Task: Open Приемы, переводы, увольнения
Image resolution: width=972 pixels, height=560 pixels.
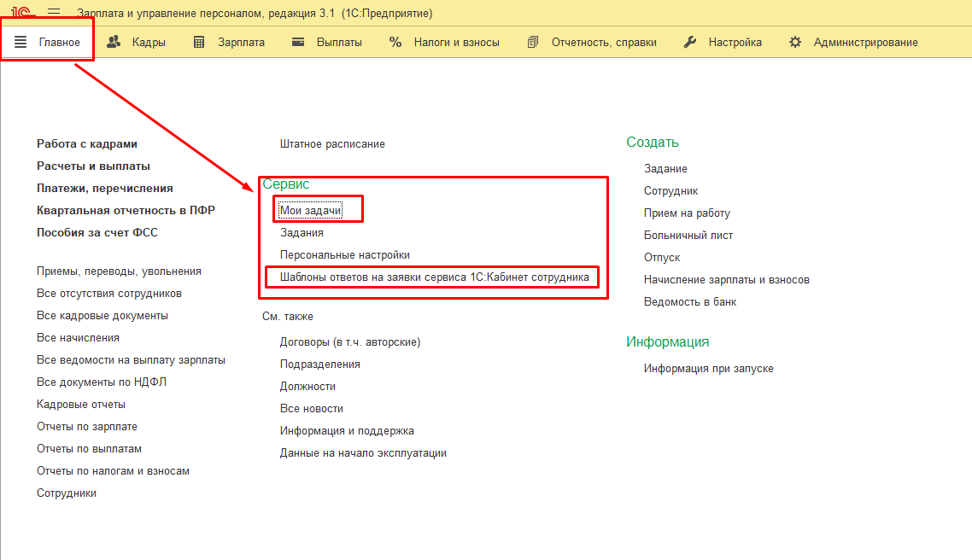Action: click(x=119, y=271)
